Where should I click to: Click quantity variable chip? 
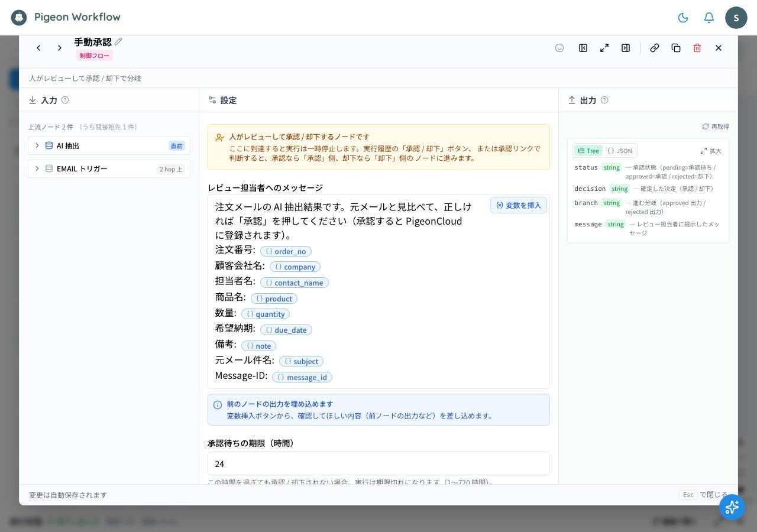pyautogui.click(x=266, y=314)
